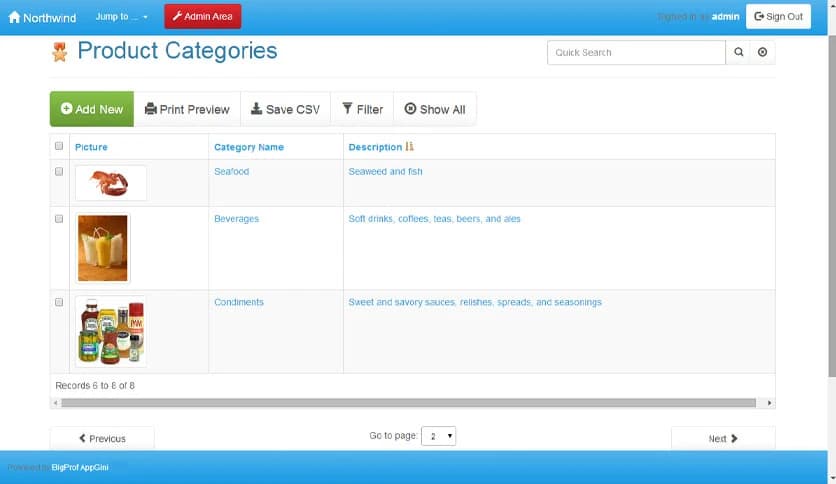Open the Seafood lobster thumbnail

tap(111, 183)
